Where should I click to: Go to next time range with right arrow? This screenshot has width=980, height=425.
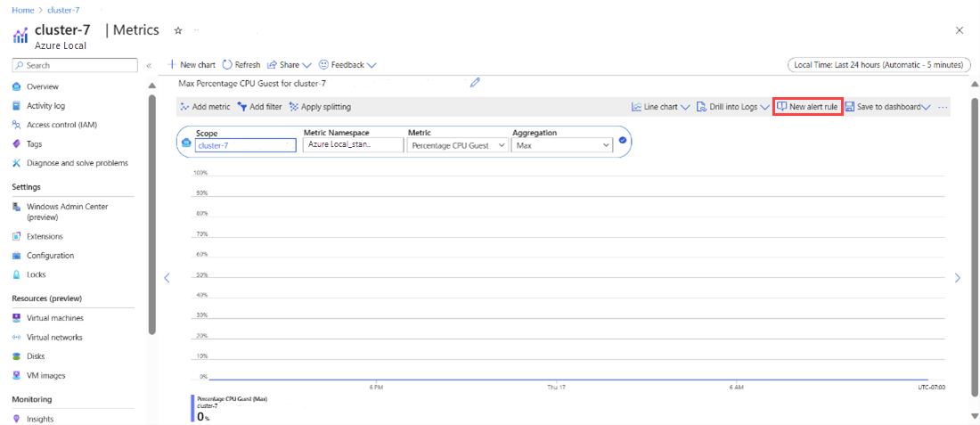pyautogui.click(x=958, y=278)
